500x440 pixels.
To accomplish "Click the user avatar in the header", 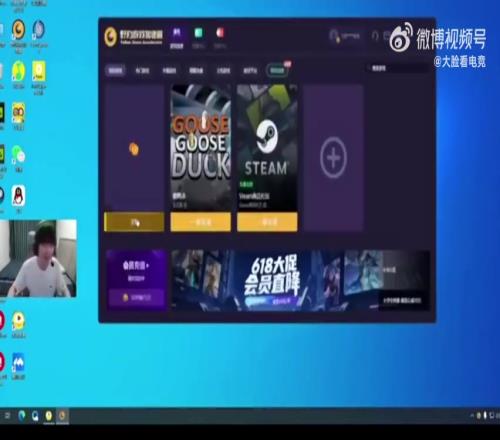I will [334, 35].
